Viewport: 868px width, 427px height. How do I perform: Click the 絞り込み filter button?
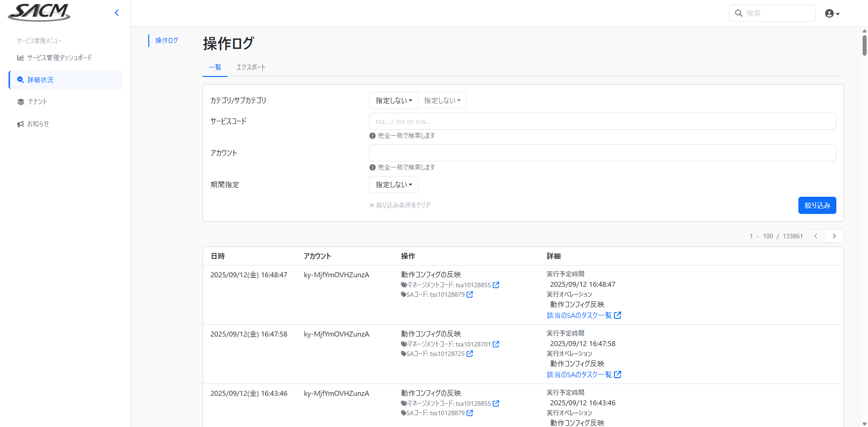817,205
